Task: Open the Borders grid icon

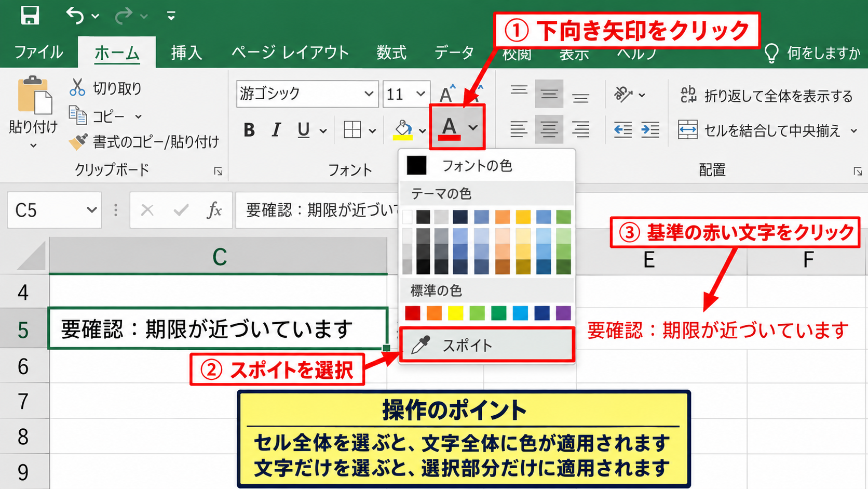Action: [x=352, y=129]
